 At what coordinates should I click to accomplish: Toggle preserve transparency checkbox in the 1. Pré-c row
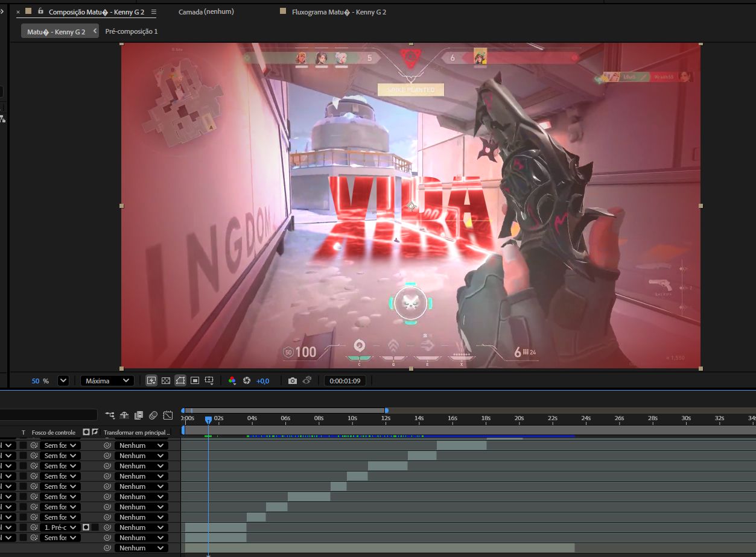click(x=23, y=527)
